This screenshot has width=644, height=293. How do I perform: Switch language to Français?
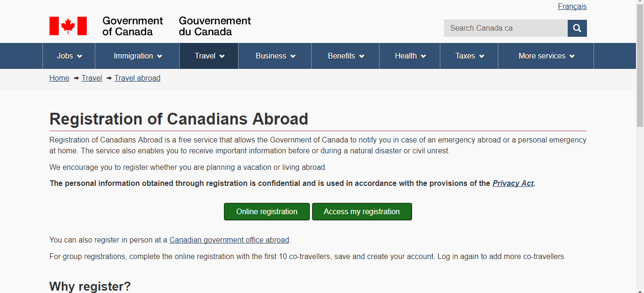572,7
